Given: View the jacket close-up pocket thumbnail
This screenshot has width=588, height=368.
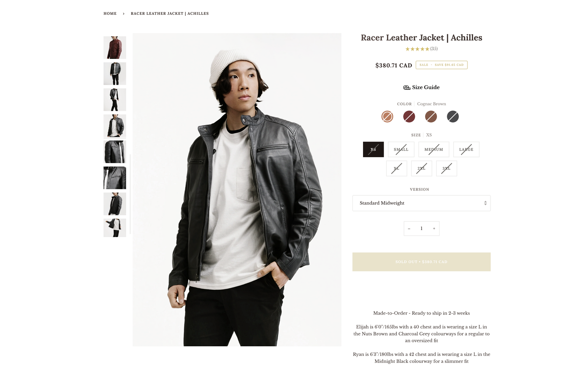Looking at the screenshot, I should click(x=115, y=178).
